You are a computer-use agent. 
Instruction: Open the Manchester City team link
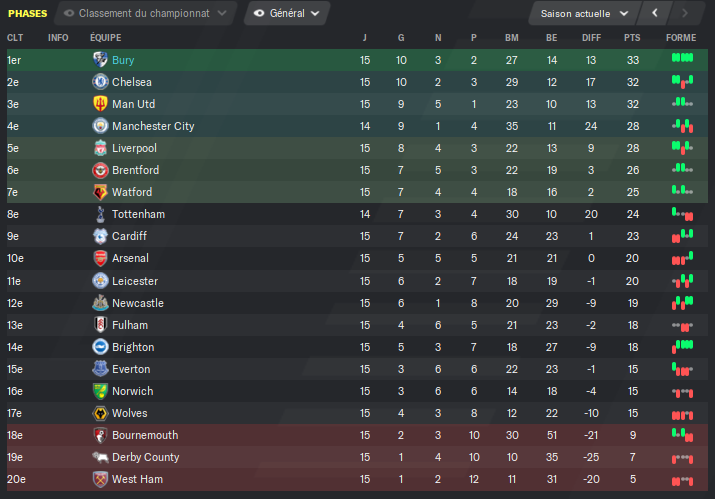[153, 126]
